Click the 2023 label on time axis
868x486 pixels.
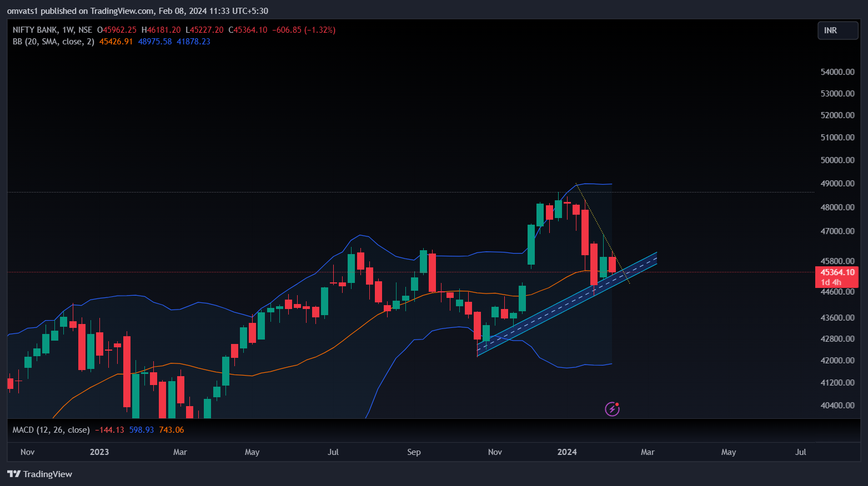99,452
